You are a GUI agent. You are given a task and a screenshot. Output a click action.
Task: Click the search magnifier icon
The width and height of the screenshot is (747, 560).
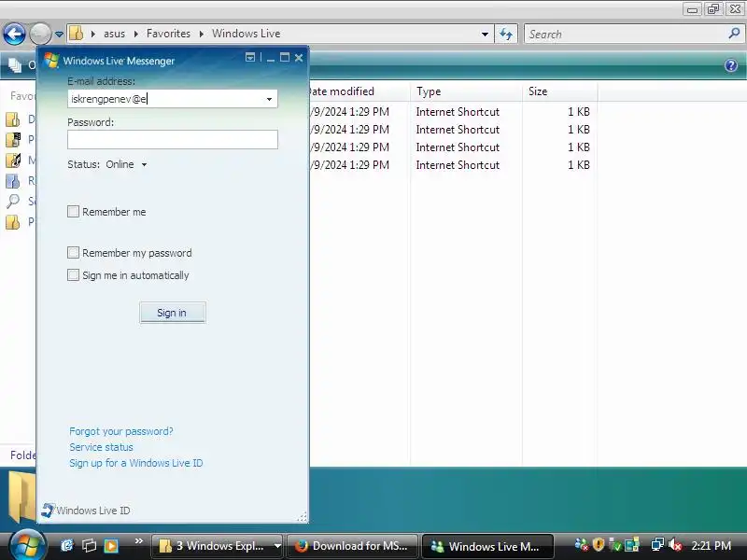pos(734,34)
